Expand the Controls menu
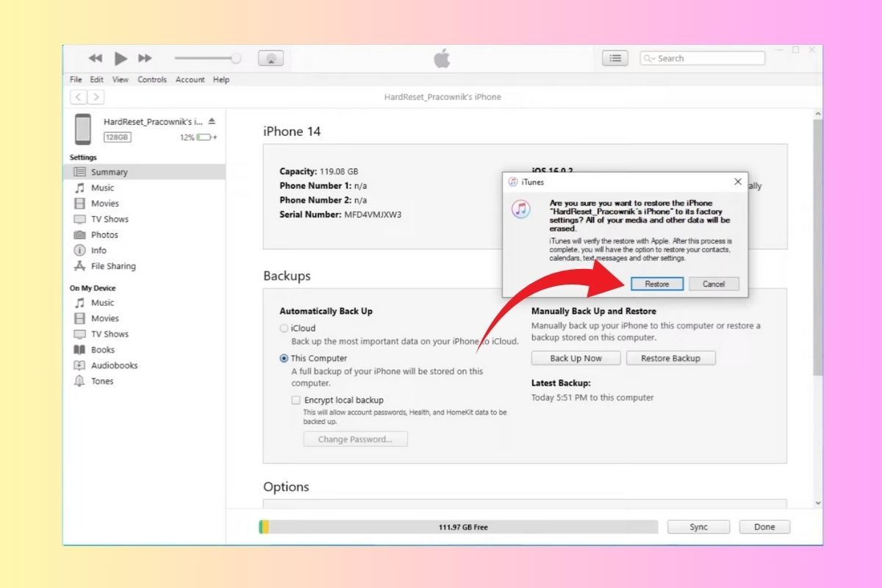882x588 pixels. point(151,79)
